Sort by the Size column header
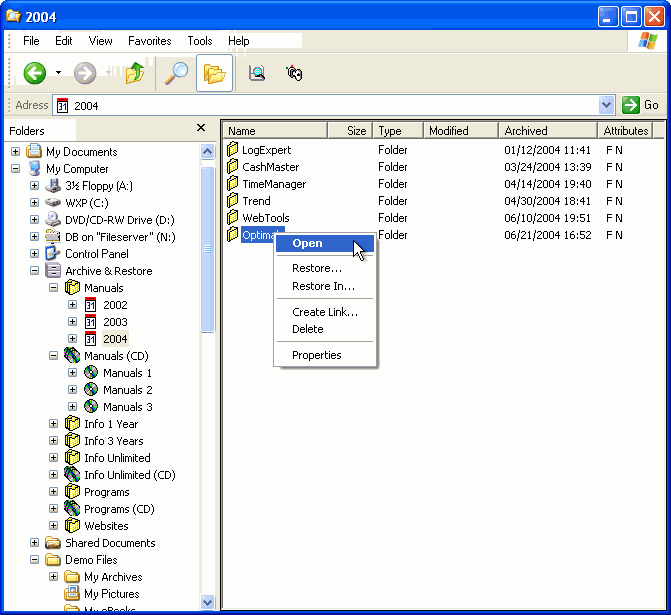This screenshot has height=615, width=671. pos(350,131)
